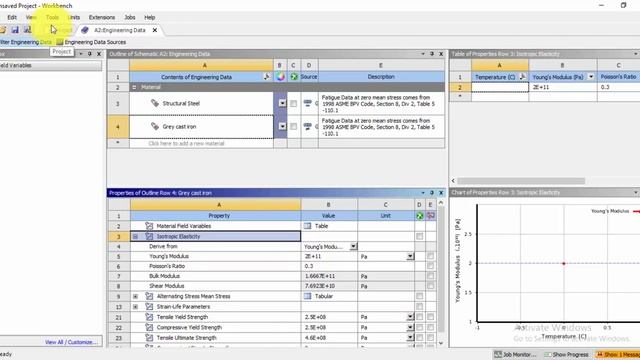The width and height of the screenshot is (640, 360).
Task: Pin the Properties of Outline Row 4 panel
Action: coord(432,193)
